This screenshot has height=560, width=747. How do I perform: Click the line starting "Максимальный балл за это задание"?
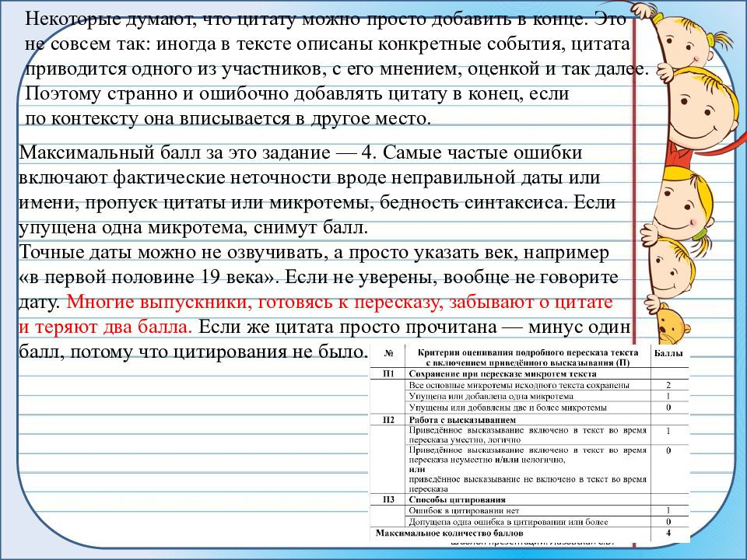(x=300, y=153)
